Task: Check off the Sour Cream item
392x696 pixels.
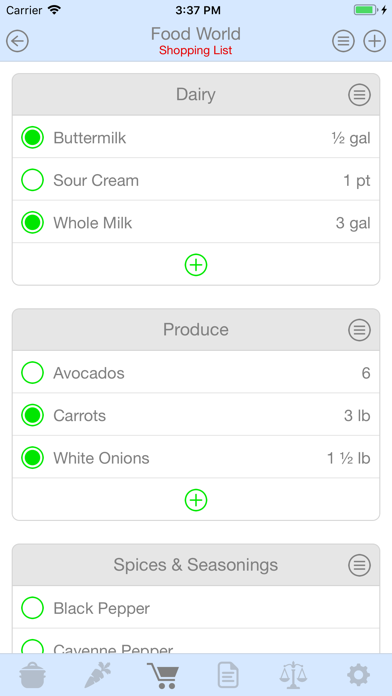Action: click(32, 180)
